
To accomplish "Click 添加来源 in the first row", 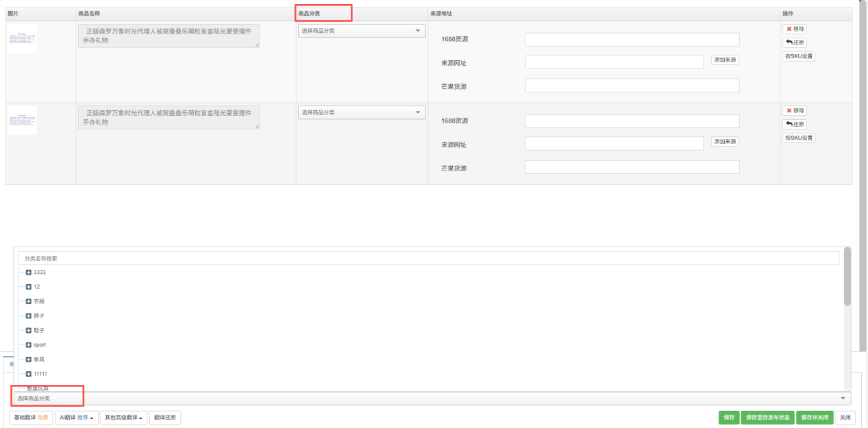I will [x=725, y=60].
